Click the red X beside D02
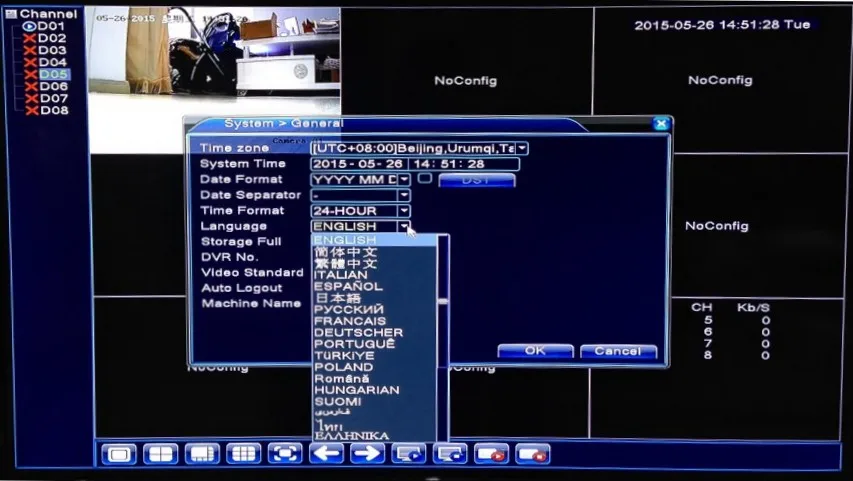Image resolution: width=853 pixels, height=481 pixels. point(29,38)
